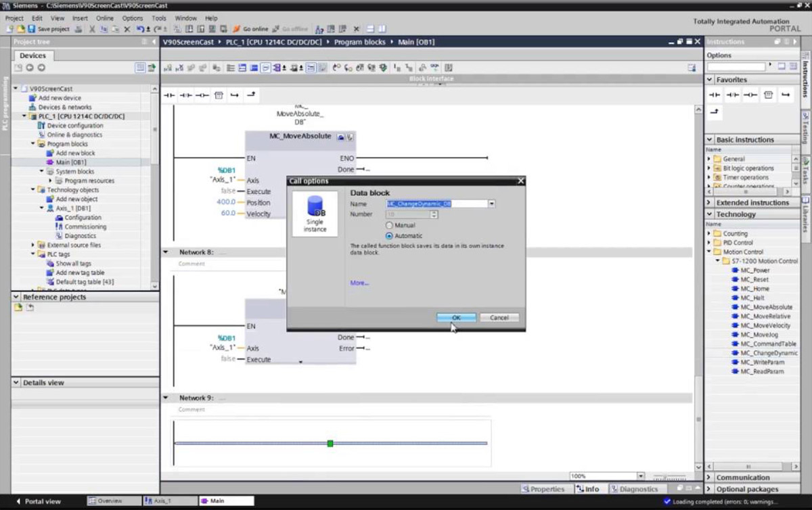Click Number stepper in Data block dialog

(434, 214)
